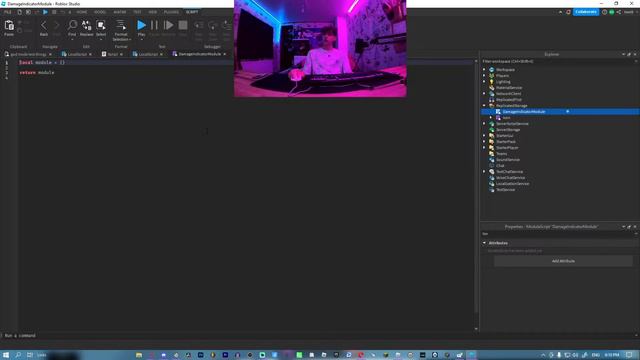This screenshot has height=360, width=640.
Task: Select Players in Explorer
Action: pyautogui.click(x=502, y=76)
